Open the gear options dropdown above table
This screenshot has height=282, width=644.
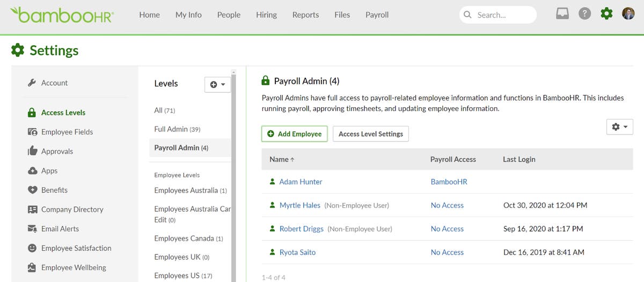[620, 127]
